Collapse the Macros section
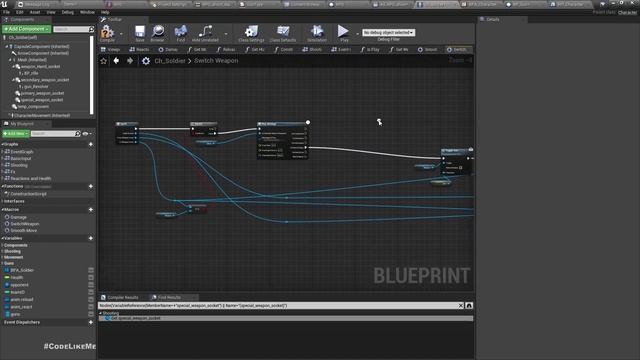Image resolution: width=640 pixels, height=360 pixels. pyautogui.click(x=2, y=209)
